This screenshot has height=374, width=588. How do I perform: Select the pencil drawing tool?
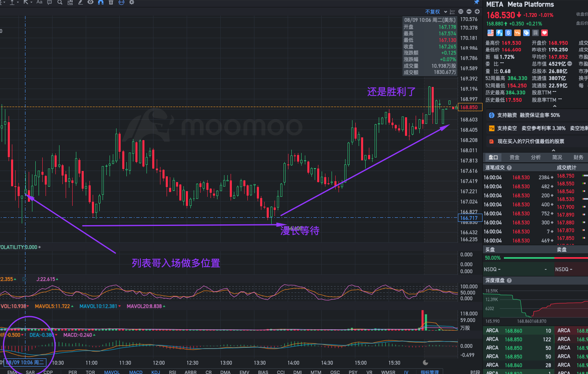[80, 2]
